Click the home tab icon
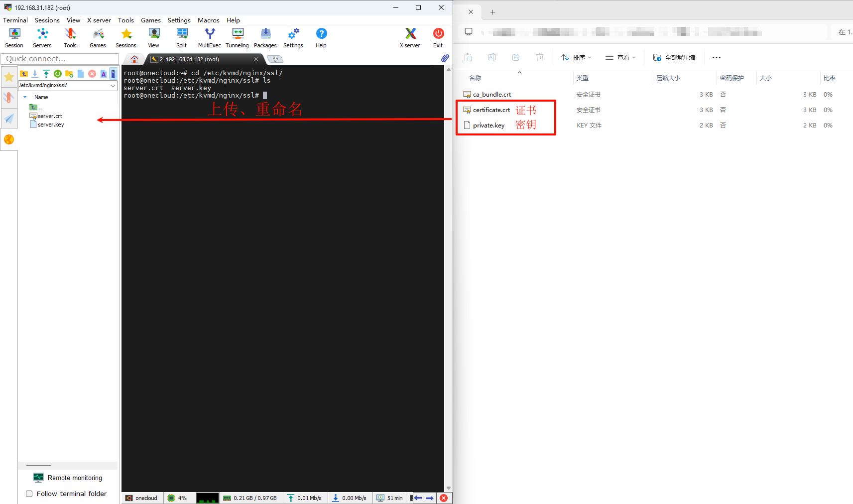 134,59
